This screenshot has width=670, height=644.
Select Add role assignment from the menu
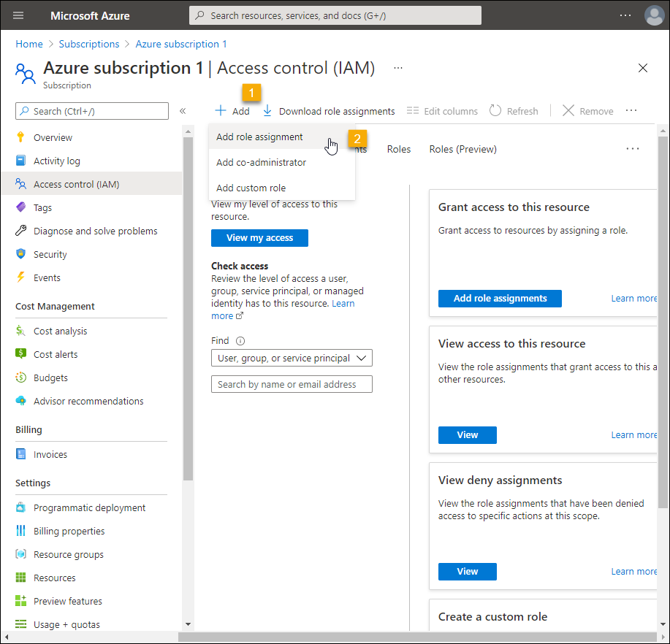[259, 137]
